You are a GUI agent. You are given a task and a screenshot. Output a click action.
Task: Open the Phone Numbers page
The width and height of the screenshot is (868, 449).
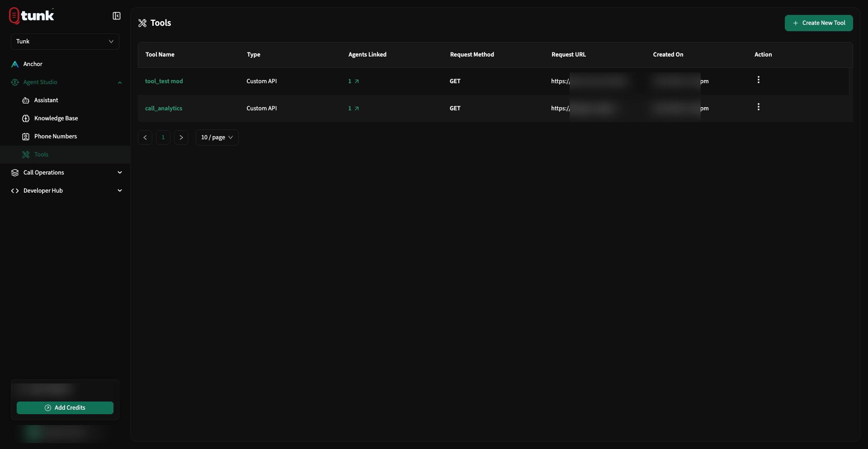pyautogui.click(x=56, y=137)
